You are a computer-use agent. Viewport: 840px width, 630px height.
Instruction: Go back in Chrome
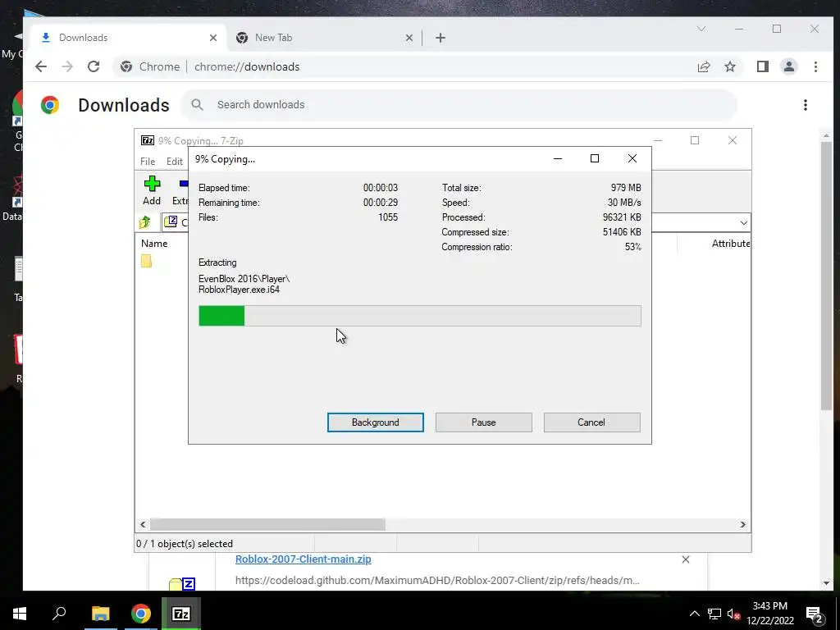(41, 66)
